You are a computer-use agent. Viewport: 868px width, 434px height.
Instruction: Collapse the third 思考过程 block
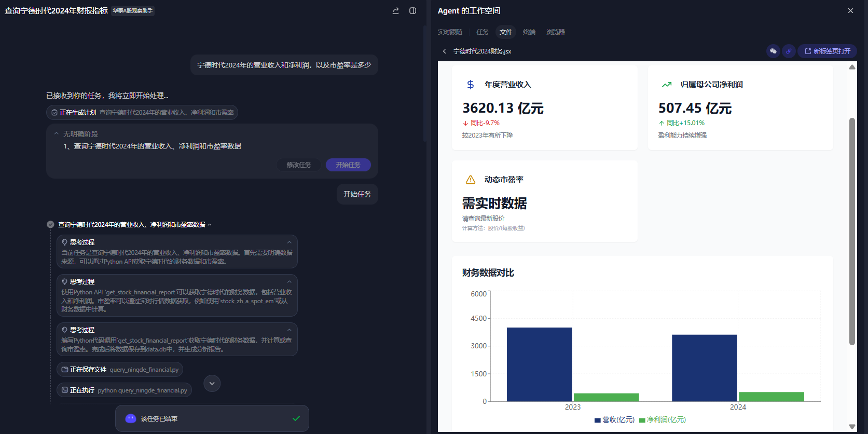point(290,330)
